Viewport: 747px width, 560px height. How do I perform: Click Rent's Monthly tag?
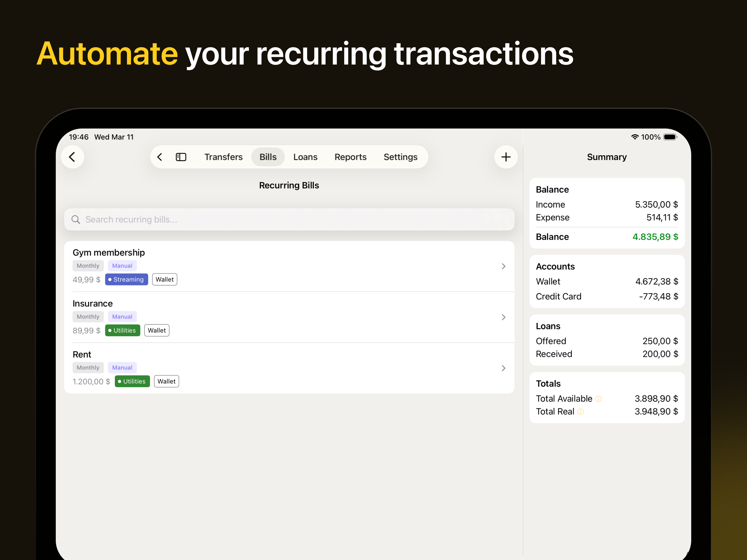pyautogui.click(x=88, y=368)
